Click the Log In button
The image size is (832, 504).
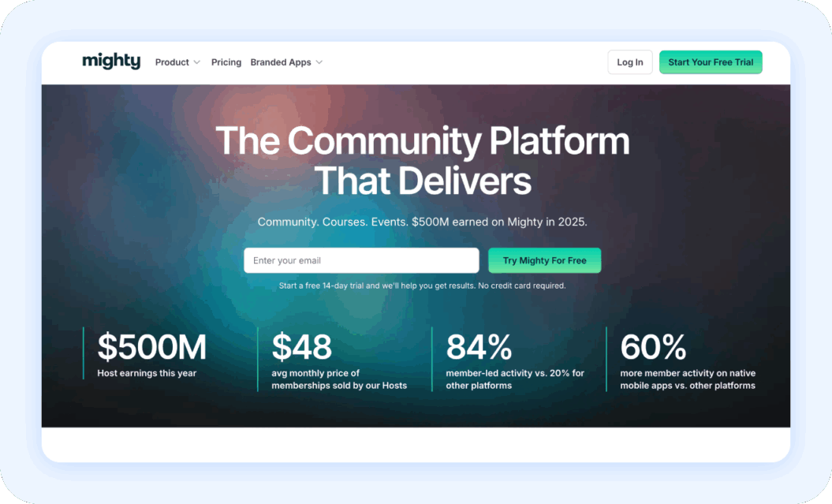[x=629, y=62]
